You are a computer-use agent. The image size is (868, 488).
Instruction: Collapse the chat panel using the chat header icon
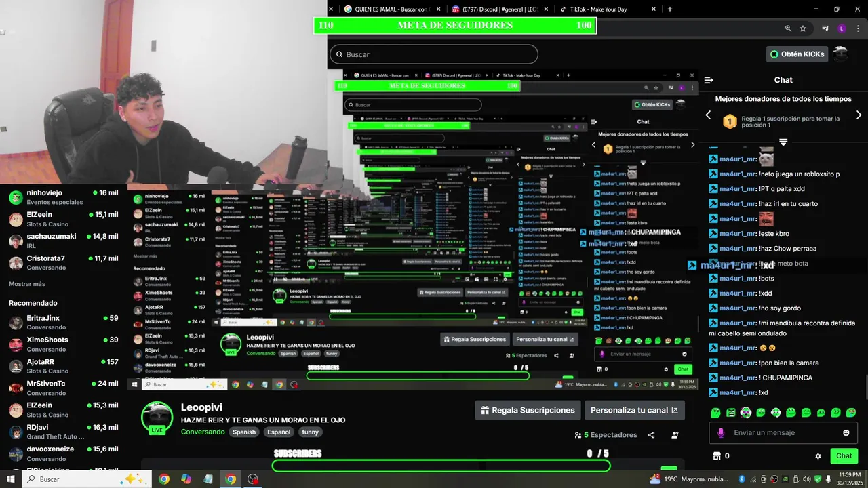click(709, 80)
